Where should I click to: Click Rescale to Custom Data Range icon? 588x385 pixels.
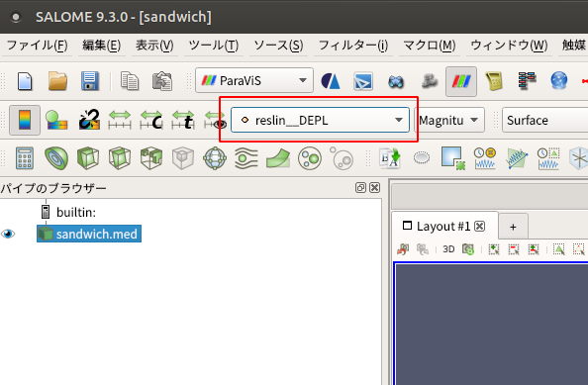pyautogui.click(x=151, y=120)
